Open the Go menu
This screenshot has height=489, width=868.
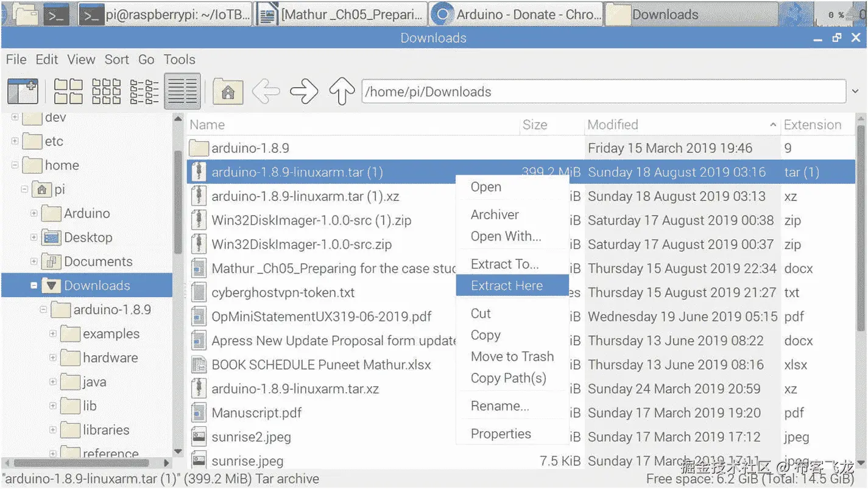(x=146, y=60)
